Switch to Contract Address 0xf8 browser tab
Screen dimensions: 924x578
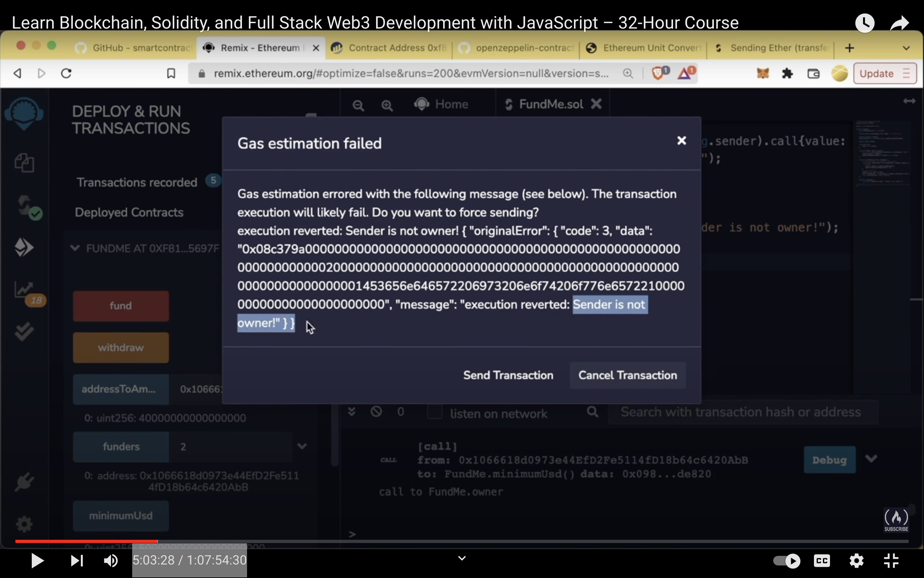click(389, 48)
